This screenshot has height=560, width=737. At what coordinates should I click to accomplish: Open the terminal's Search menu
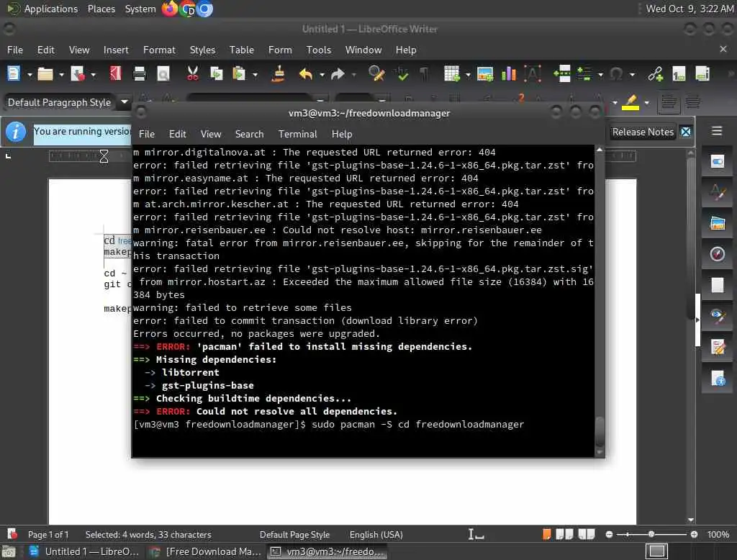click(249, 134)
